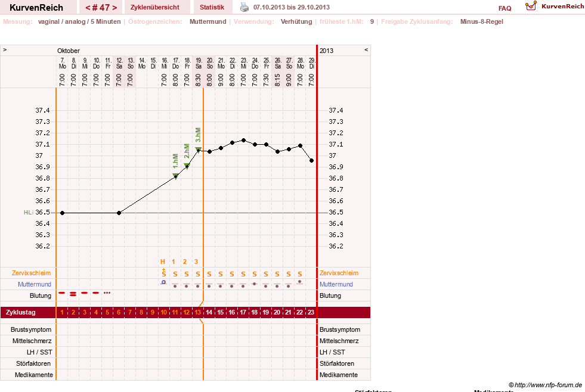Viewport: 585px width, 392px height.
Task: Go to next cycle with the > arrow after #47
Action: coord(114,8)
